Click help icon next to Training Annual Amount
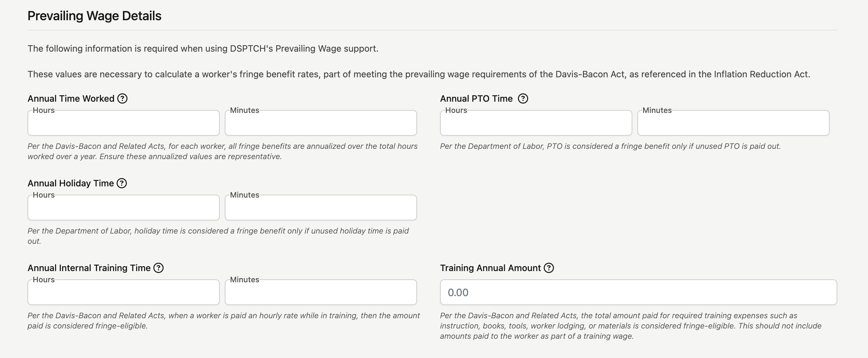 [549, 268]
